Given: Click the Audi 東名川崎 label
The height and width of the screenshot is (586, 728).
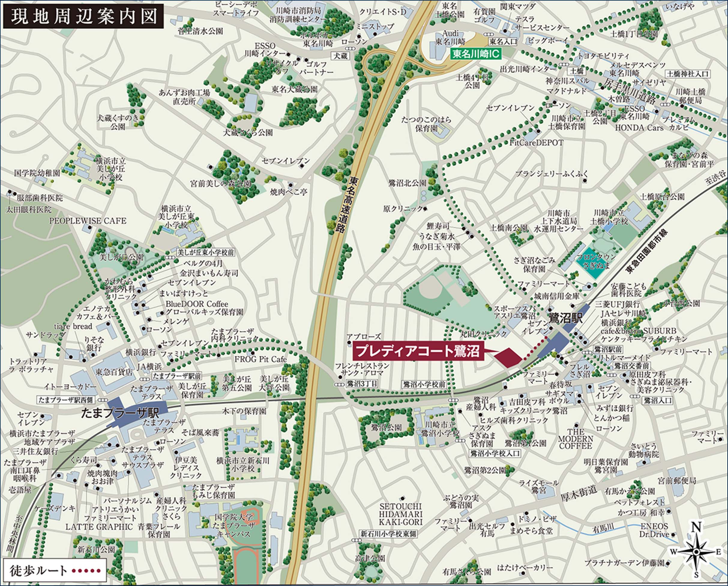Looking at the screenshot, I should tap(450, 38).
